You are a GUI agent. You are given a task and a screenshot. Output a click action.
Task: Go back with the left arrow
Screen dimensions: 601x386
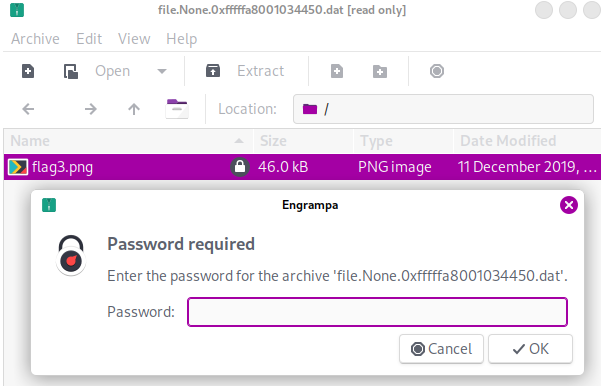point(28,109)
